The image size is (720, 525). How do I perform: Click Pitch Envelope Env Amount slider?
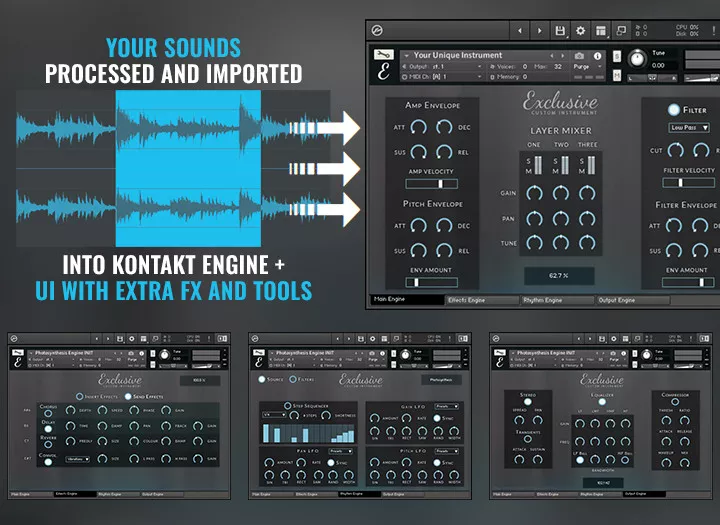point(431,282)
